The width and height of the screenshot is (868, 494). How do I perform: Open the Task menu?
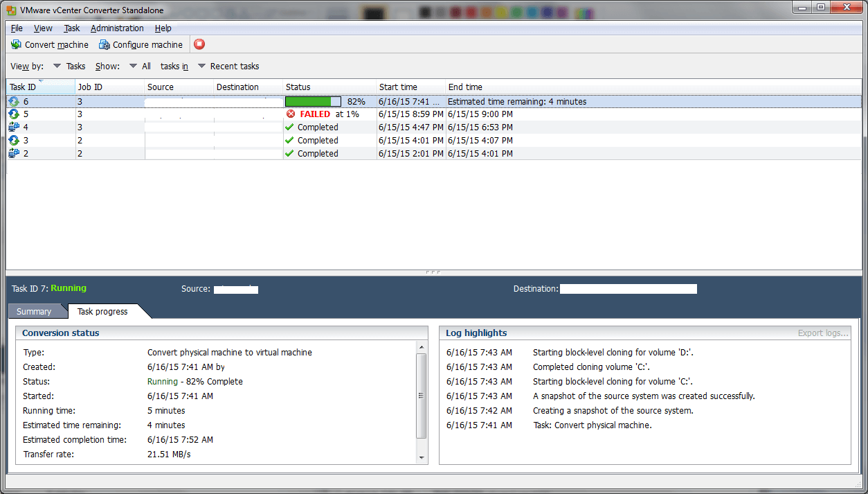(x=72, y=28)
